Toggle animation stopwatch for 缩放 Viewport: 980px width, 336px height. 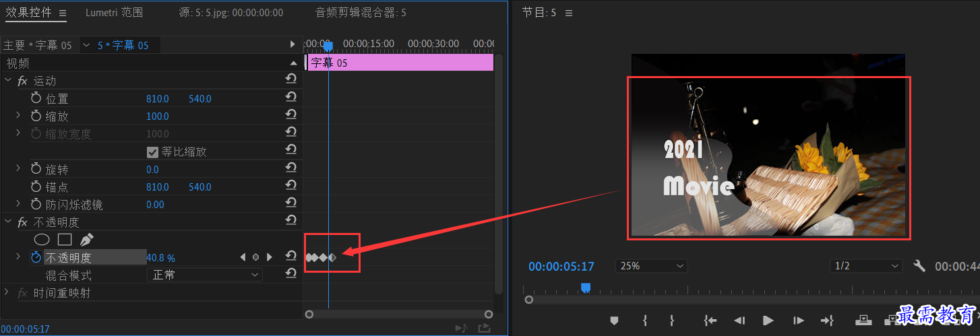point(36,116)
